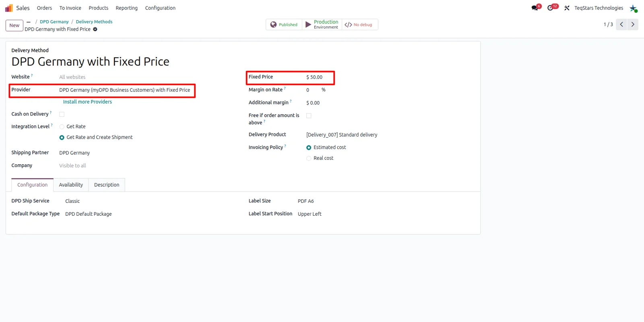Toggle the Published globe button
The height and width of the screenshot is (322, 644).
click(284, 25)
